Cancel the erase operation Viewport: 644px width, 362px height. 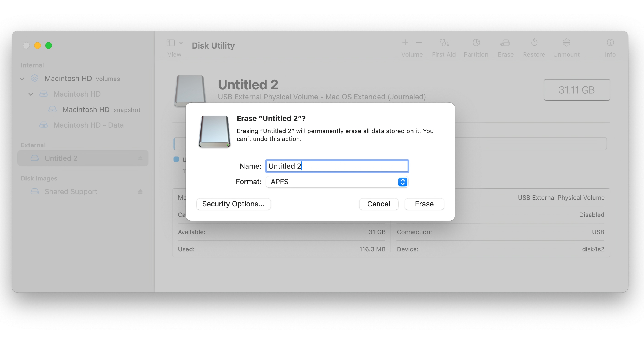[x=379, y=204]
